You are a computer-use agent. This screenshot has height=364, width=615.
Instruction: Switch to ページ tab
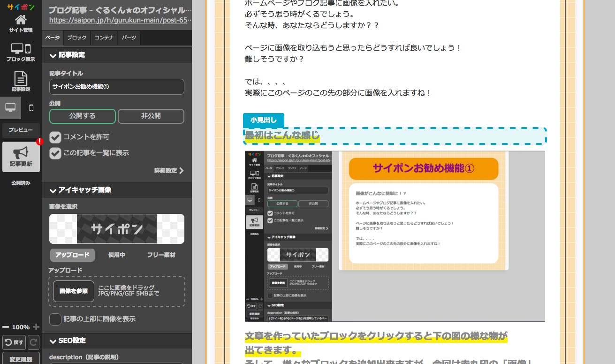coord(52,38)
